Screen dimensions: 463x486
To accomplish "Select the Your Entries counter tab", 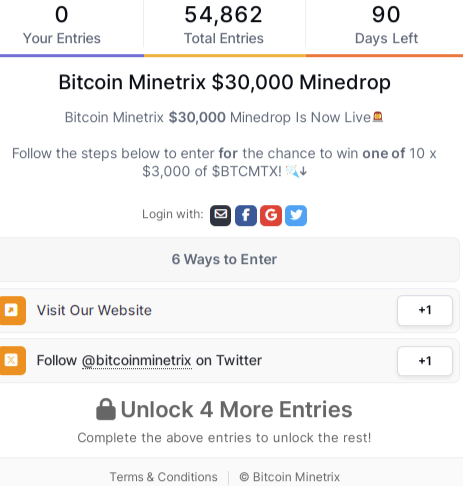I will 72,27.
